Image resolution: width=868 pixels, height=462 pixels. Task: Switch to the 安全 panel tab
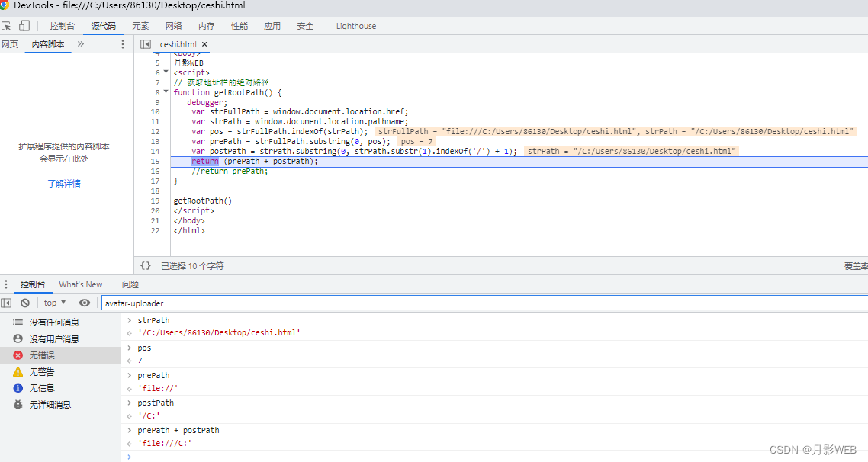click(x=305, y=26)
